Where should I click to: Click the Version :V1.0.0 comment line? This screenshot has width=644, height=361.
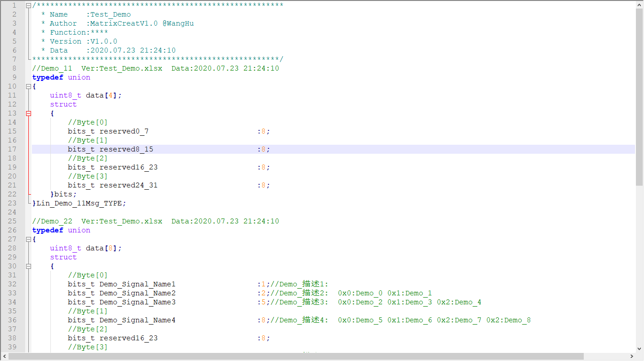click(x=79, y=41)
